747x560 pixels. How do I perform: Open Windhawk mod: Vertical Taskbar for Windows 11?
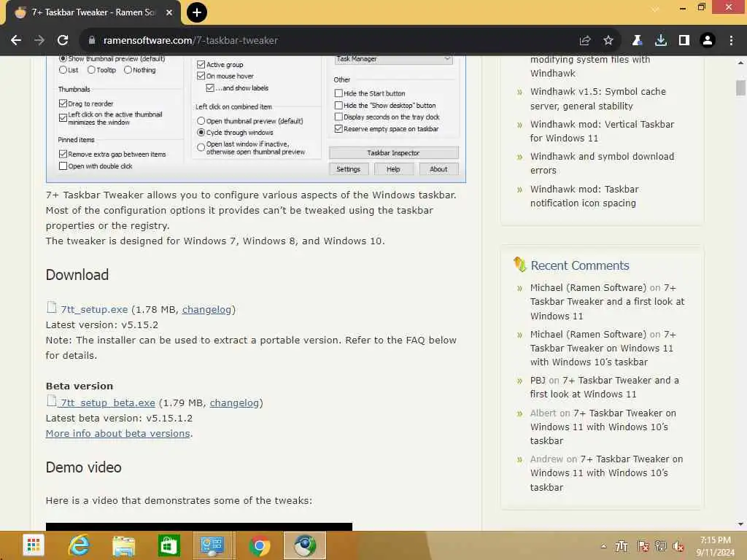pyautogui.click(x=602, y=131)
